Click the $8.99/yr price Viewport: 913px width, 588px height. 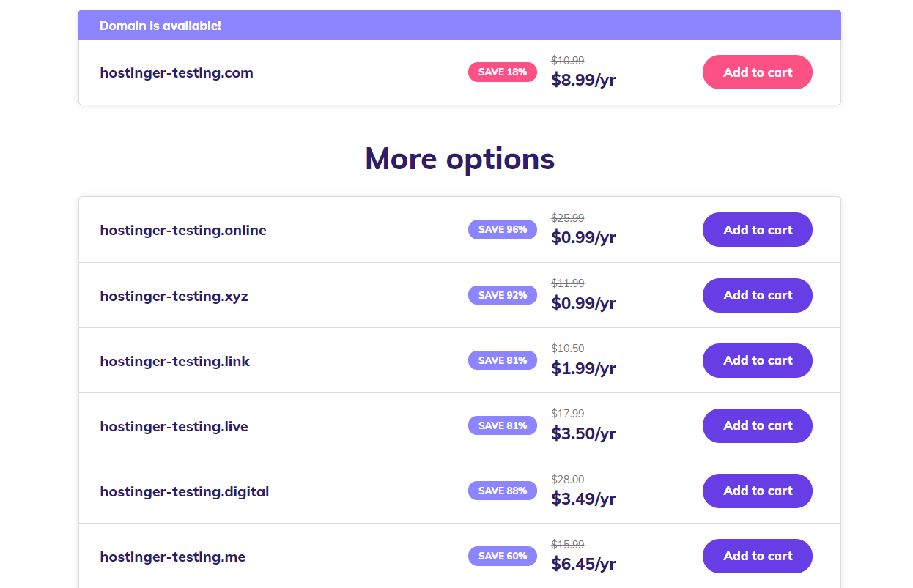[x=583, y=80]
